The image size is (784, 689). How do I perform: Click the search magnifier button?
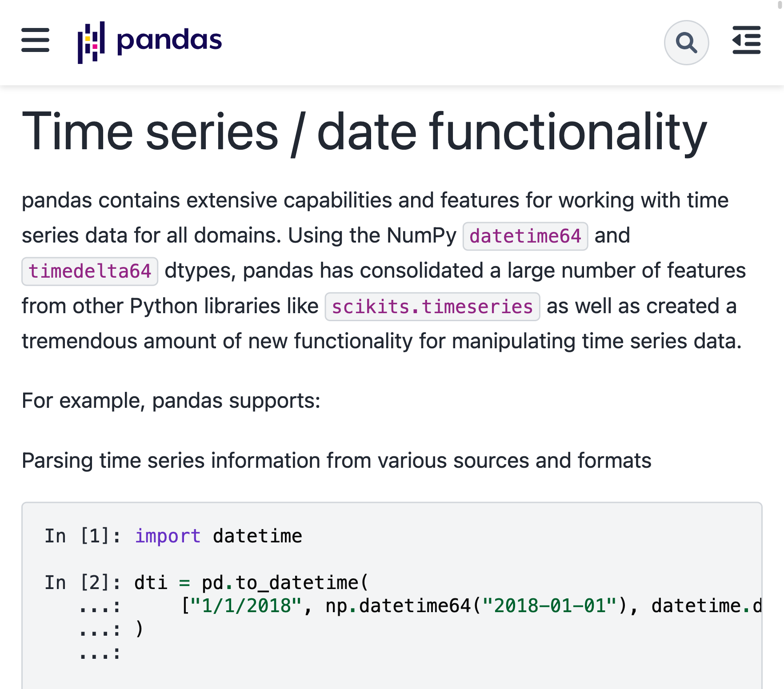tap(686, 43)
